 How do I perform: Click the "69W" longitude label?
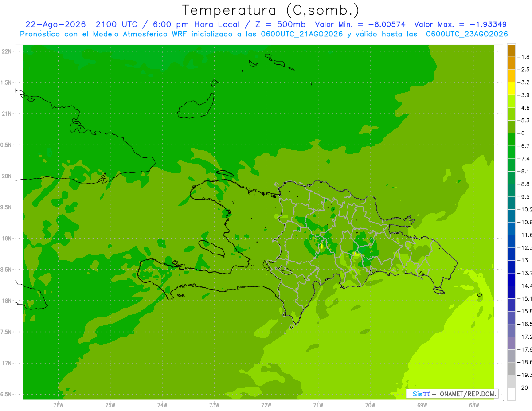point(422,405)
